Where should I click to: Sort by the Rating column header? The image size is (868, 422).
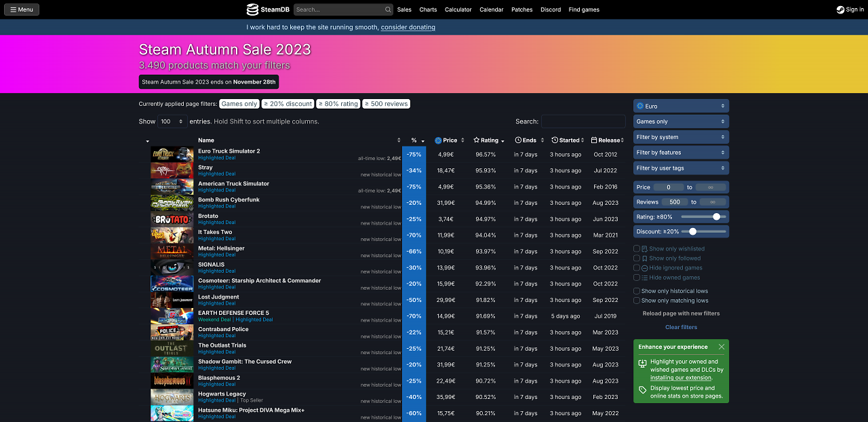[489, 140]
